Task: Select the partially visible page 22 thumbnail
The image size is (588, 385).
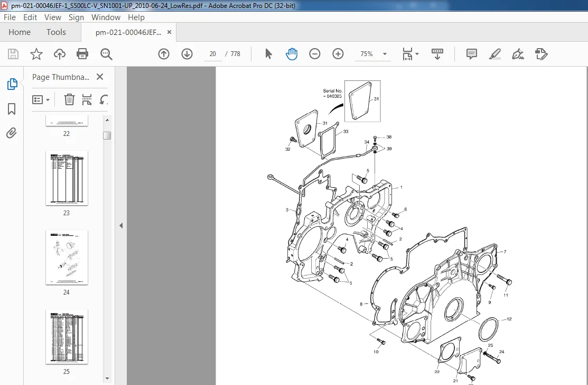Action: [67, 121]
